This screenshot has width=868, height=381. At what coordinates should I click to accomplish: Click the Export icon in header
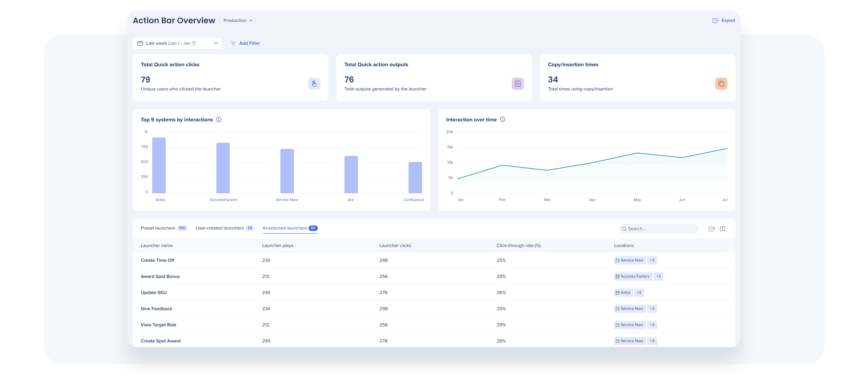715,20
